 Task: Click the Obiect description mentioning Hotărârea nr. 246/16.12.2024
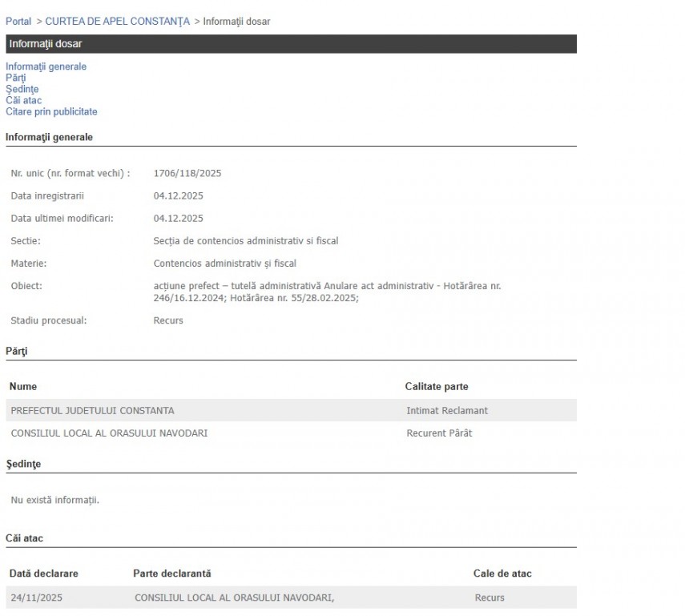click(x=327, y=292)
